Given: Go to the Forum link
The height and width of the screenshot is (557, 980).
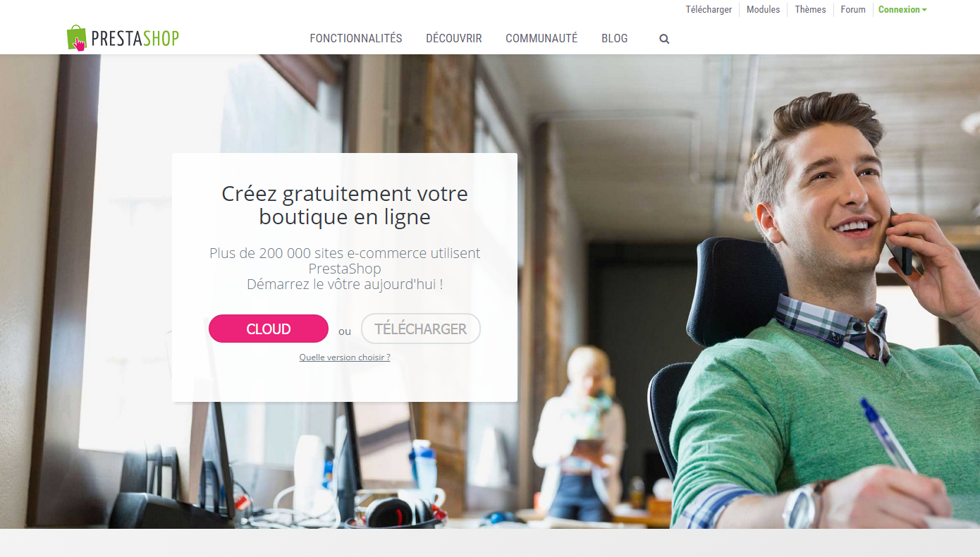Looking at the screenshot, I should tap(853, 10).
